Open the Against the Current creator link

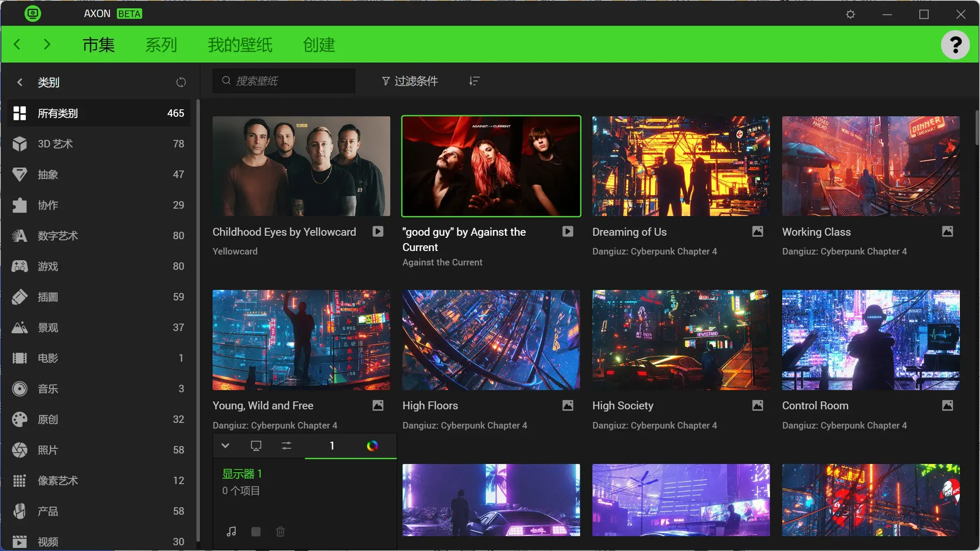click(x=442, y=262)
